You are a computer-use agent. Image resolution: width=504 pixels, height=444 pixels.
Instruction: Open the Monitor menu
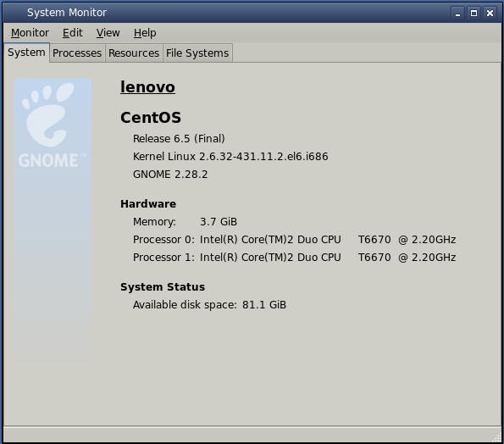30,33
